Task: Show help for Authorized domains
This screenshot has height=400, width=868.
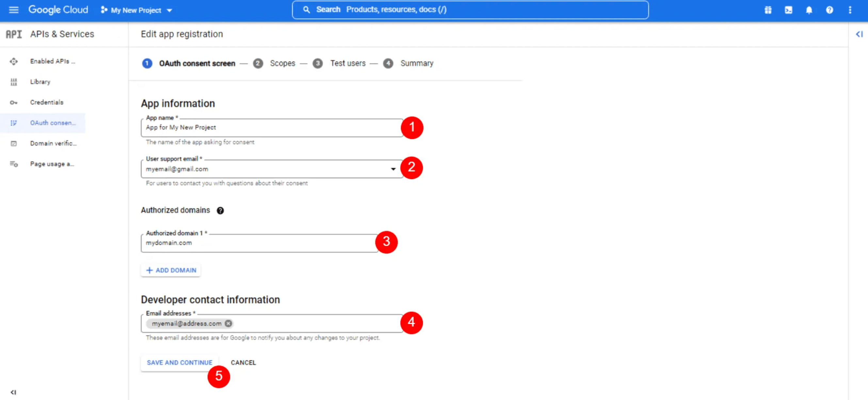Action: (220, 211)
